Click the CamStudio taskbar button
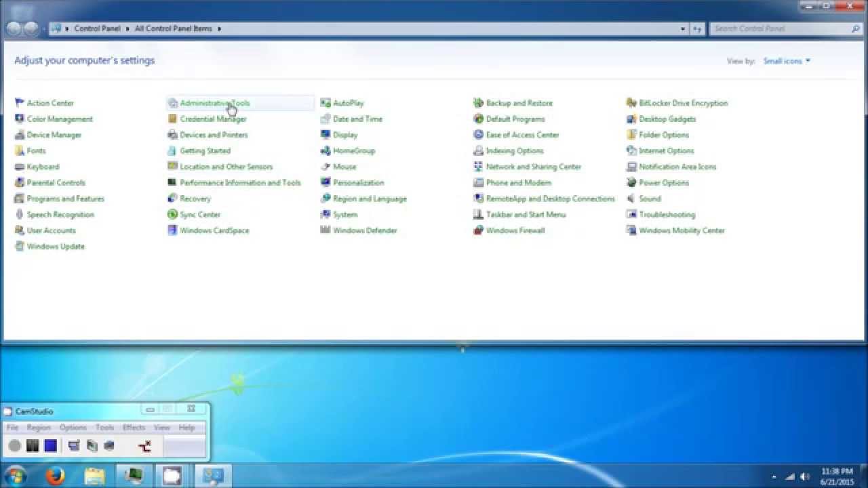This screenshot has height=488, width=868. pos(173,476)
